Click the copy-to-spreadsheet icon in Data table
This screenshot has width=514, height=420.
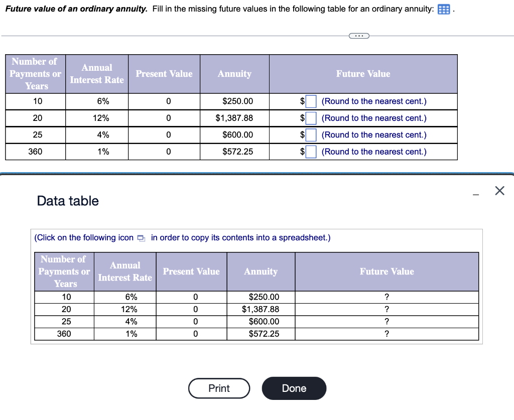(x=142, y=237)
